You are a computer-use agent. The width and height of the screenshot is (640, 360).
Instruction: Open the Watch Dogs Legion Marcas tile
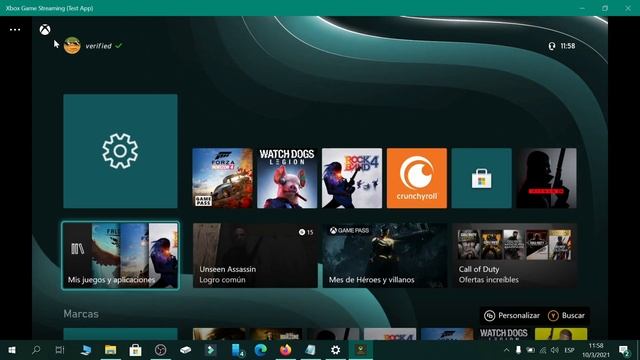(x=504, y=334)
